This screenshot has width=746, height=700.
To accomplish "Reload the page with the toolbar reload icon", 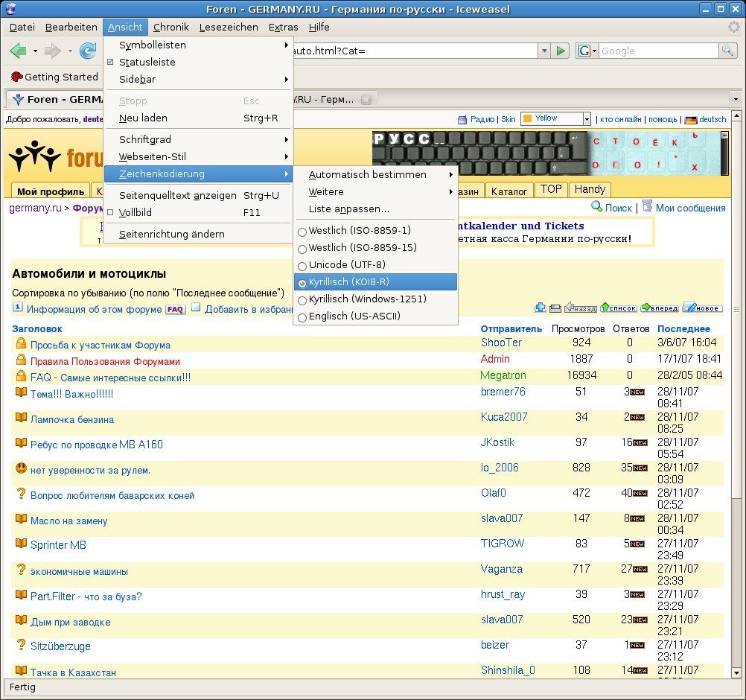I will coord(88,51).
